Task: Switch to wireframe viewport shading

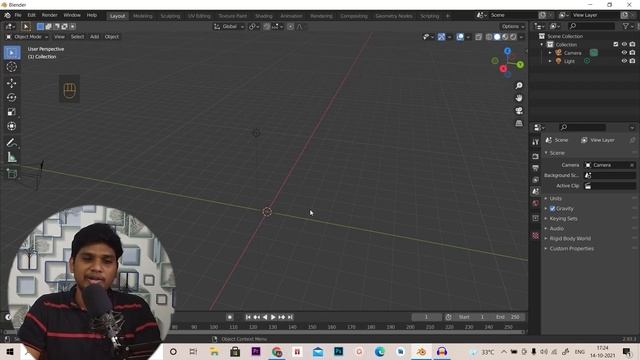Action: (489, 37)
